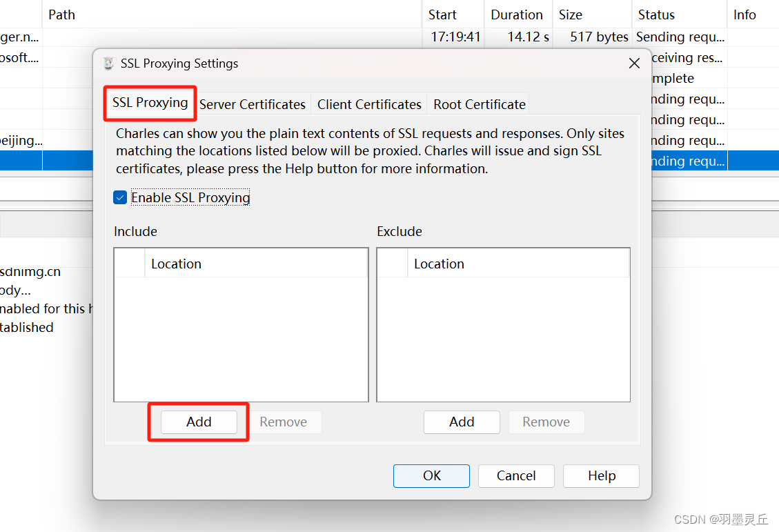779x532 pixels.
Task: Click Location header in Exclude list
Action: [518, 264]
